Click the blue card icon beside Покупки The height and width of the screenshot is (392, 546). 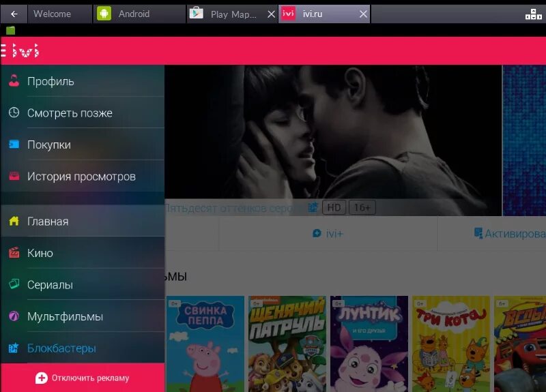(14, 144)
